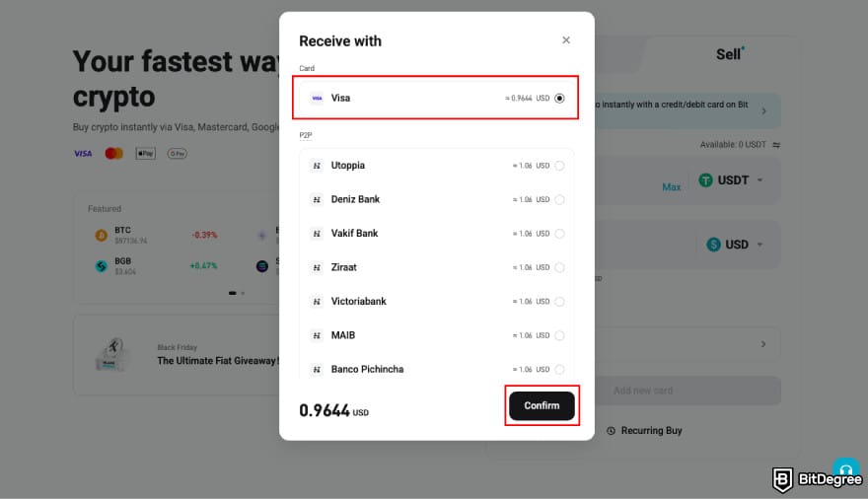Viewport: 868px width, 499px height.
Task: Click the USD dollar coin icon
Action: pos(713,245)
